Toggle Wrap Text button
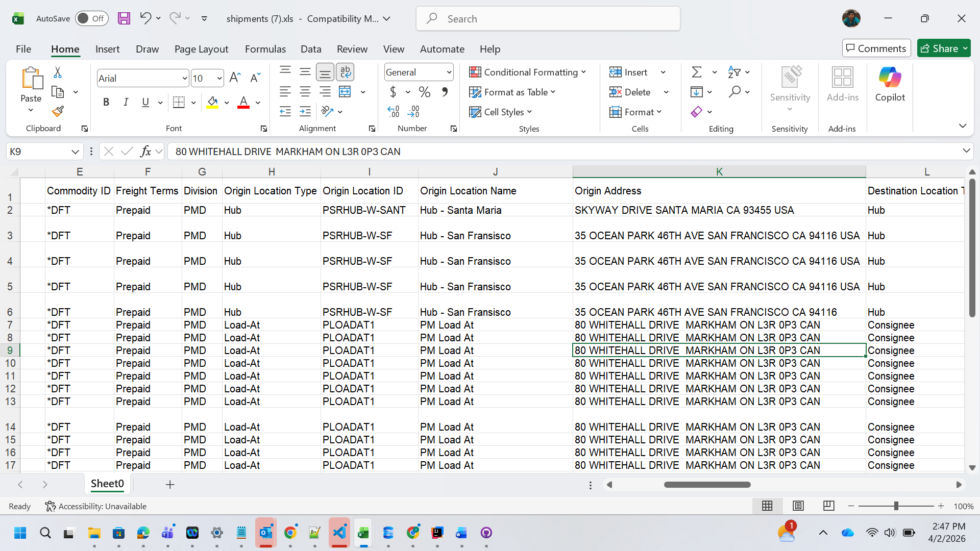This screenshot has width=980, height=551. coord(346,72)
